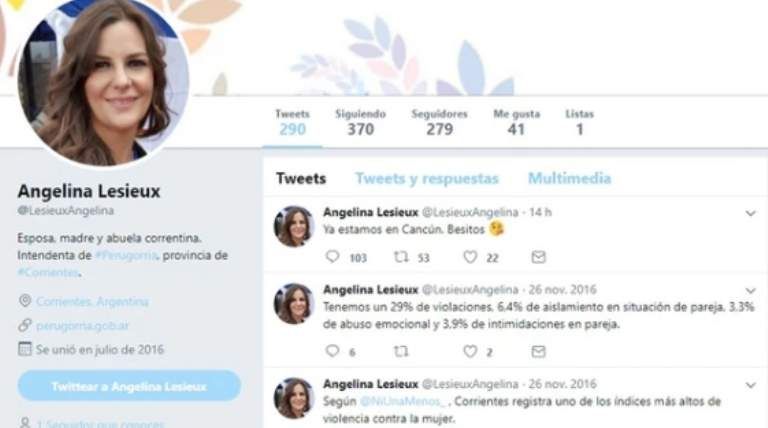Retweet the Cancún Besitos tweet
The image size is (768, 428).
click(401, 257)
